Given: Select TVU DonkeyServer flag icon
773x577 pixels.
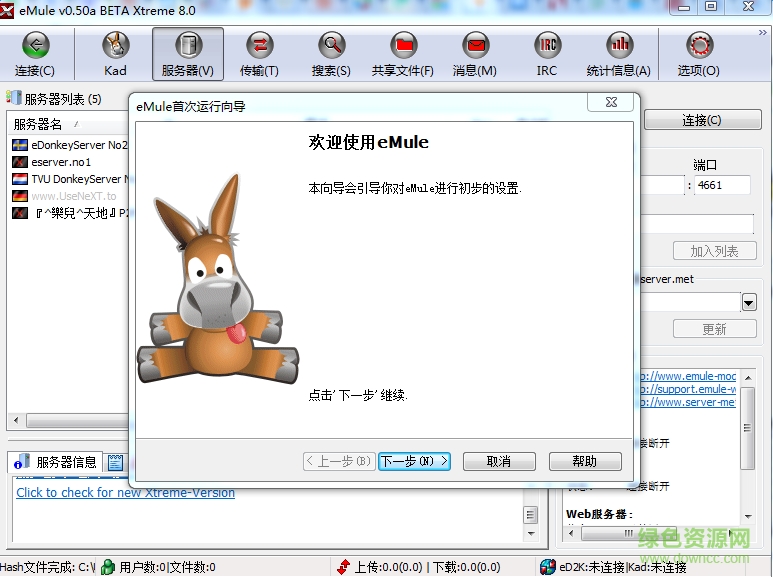Looking at the screenshot, I should tap(20, 179).
